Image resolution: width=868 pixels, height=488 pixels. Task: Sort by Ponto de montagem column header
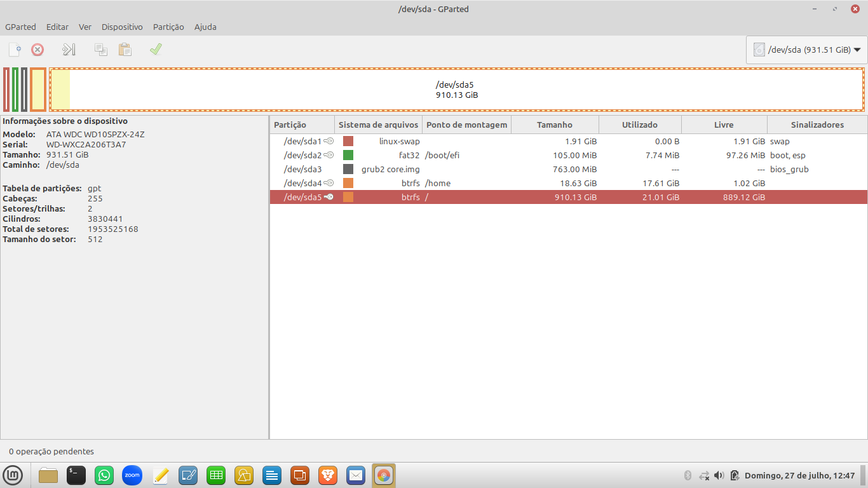pyautogui.click(x=467, y=125)
